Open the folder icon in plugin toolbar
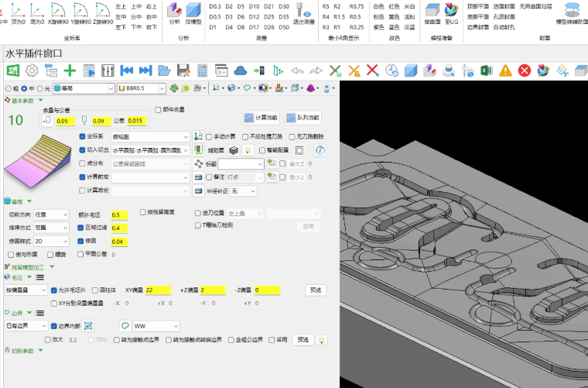 tap(165, 70)
